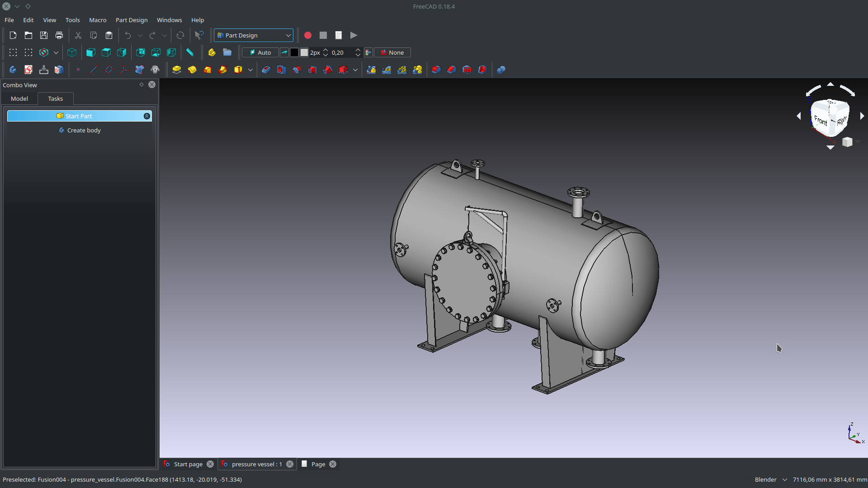
Task: Close the pressure vessel document tab
Action: click(290, 464)
